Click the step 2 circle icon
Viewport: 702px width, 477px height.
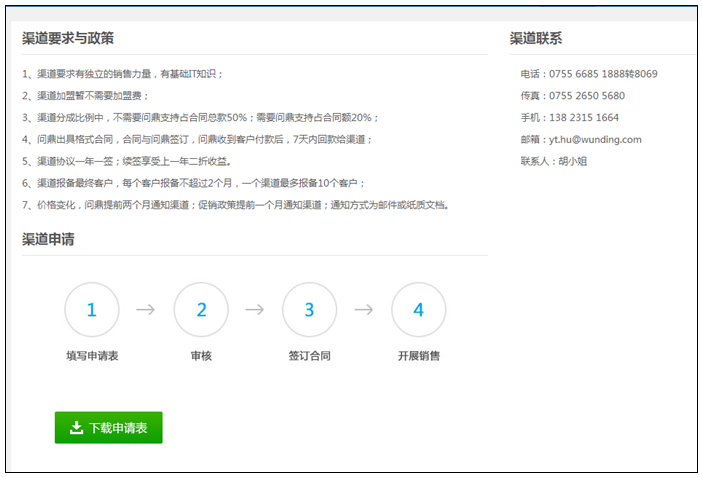pos(201,310)
